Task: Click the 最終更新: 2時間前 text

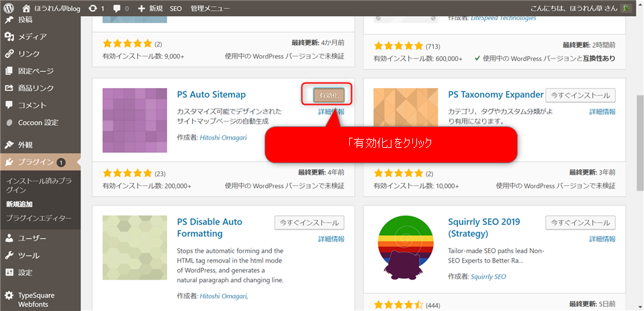Action: click(589, 45)
